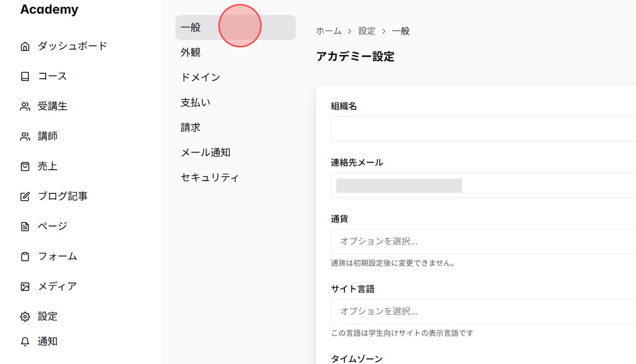The image size is (636, 364).
Task: Click the 設定 breadcrumb link
Action: pyautogui.click(x=368, y=30)
